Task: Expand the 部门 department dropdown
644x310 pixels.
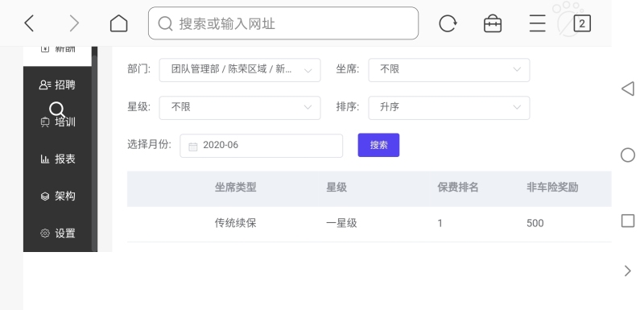Action: click(x=240, y=70)
